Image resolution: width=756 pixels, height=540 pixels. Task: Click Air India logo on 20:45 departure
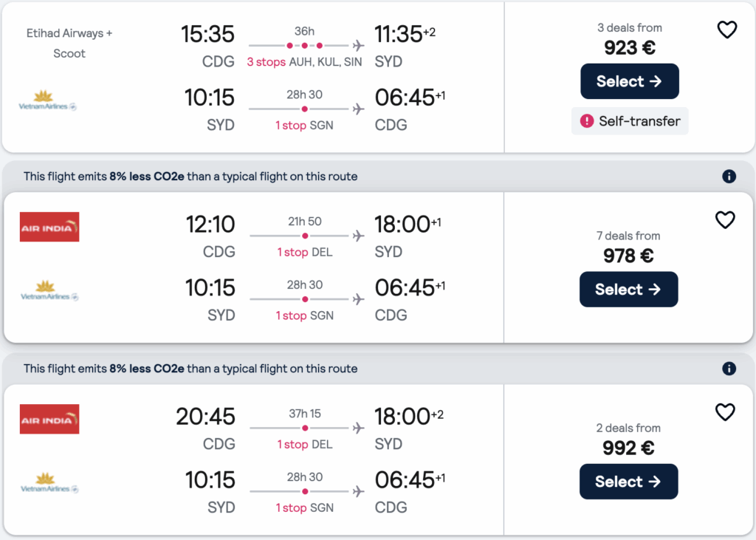pyautogui.click(x=49, y=420)
